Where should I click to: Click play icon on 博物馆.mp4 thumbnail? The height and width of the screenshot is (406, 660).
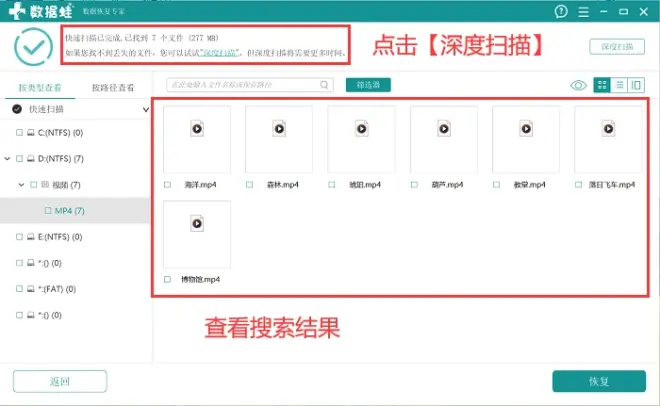tap(197, 223)
